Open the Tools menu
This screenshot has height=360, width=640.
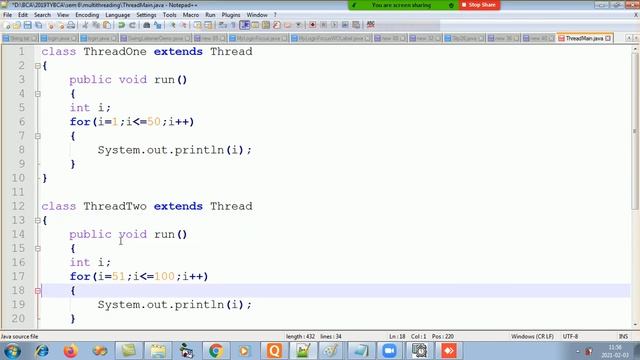coord(169,15)
